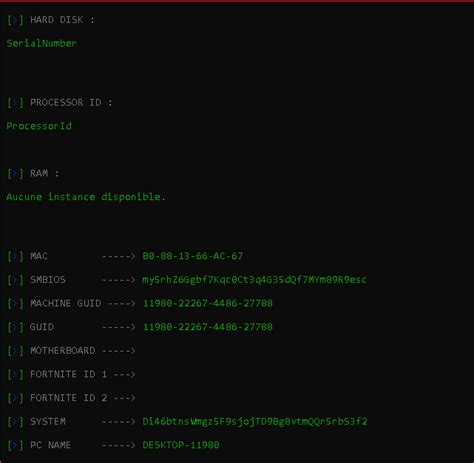The width and height of the screenshot is (474, 463).
Task: Click the [>] marker beside RAM
Action: [x=15, y=173]
